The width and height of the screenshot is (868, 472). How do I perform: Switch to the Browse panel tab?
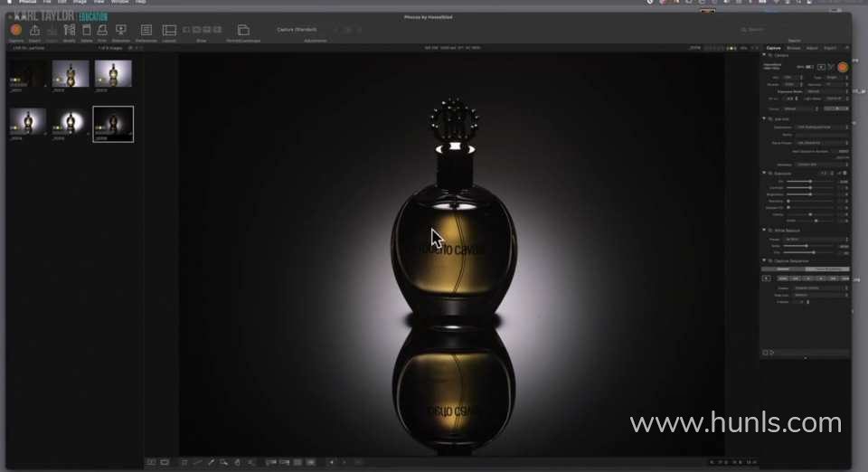coord(793,48)
